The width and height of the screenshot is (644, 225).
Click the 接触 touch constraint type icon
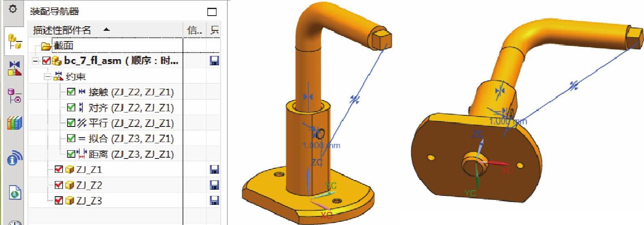82,92
